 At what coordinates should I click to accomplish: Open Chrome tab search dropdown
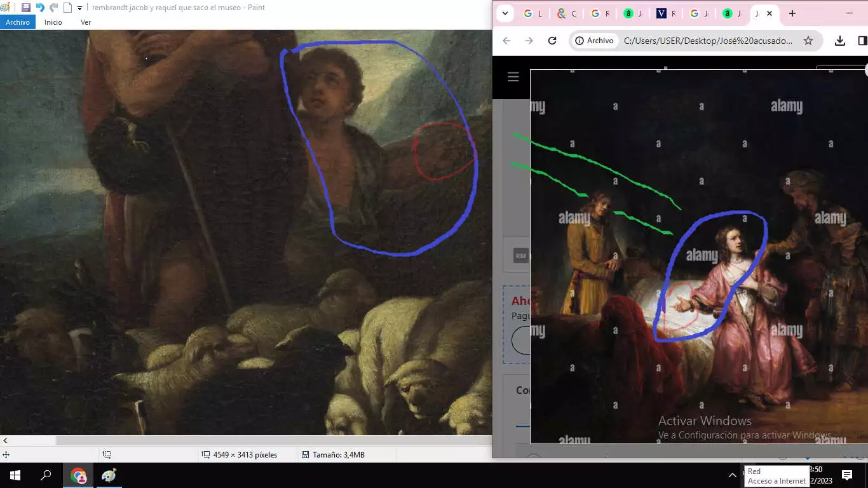tap(505, 13)
